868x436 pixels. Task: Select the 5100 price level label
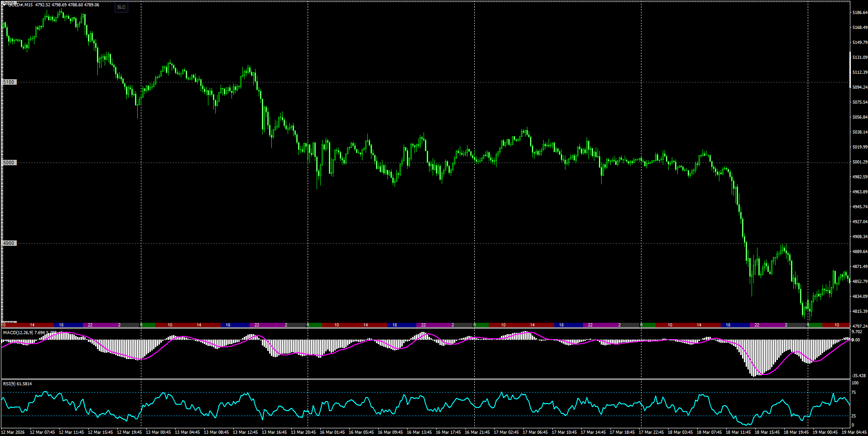tap(9, 82)
